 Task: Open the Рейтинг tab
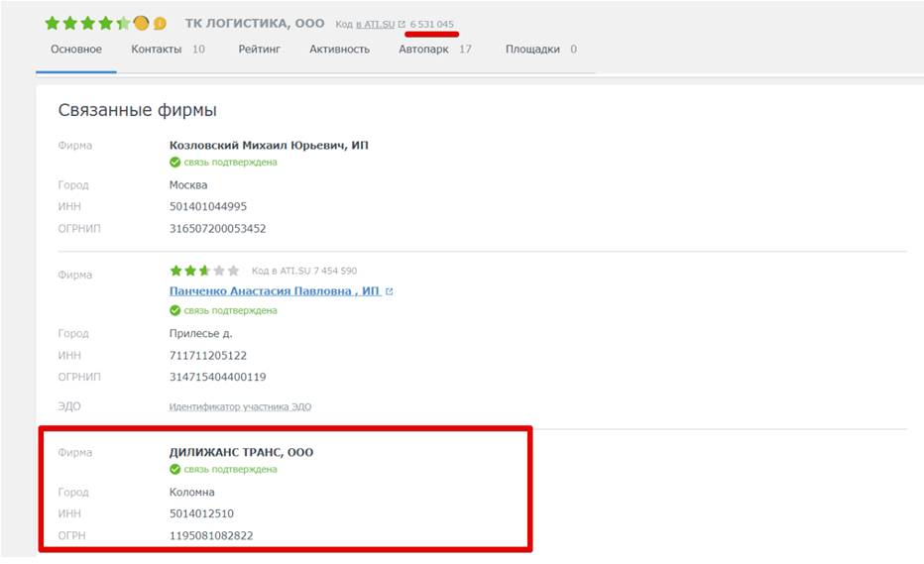(260, 50)
